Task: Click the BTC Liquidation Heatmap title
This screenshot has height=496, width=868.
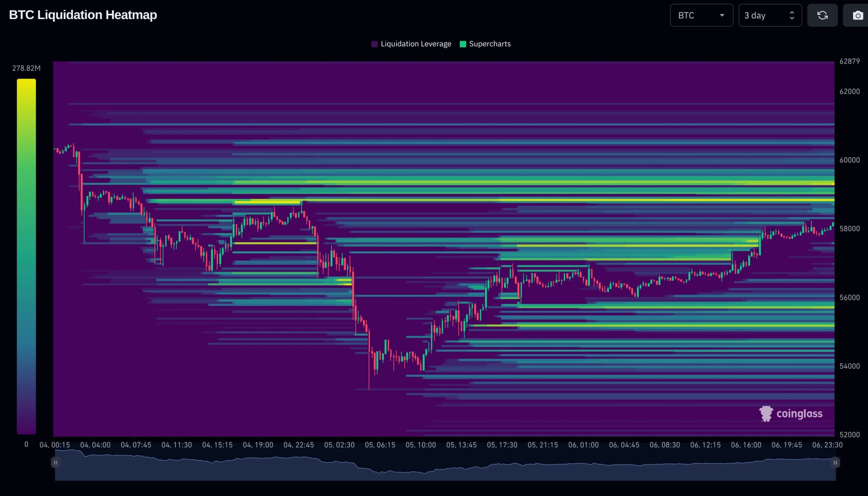Action: pyautogui.click(x=83, y=15)
